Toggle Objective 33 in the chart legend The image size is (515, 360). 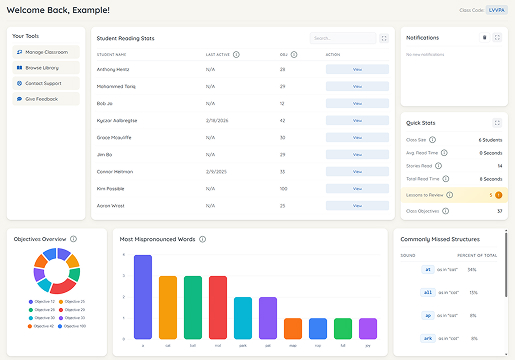click(x=72, y=318)
